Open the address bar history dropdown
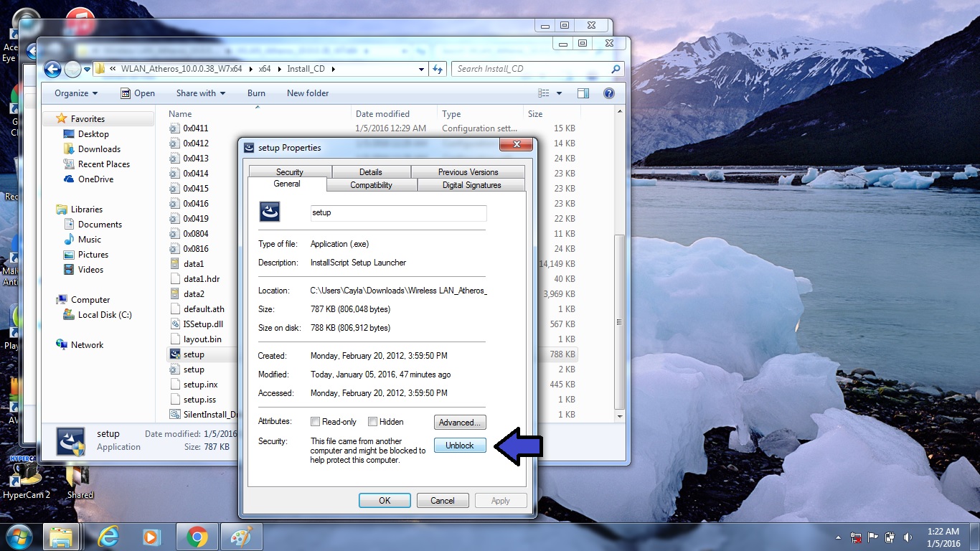Screen dimensions: 980x551 tap(422, 69)
